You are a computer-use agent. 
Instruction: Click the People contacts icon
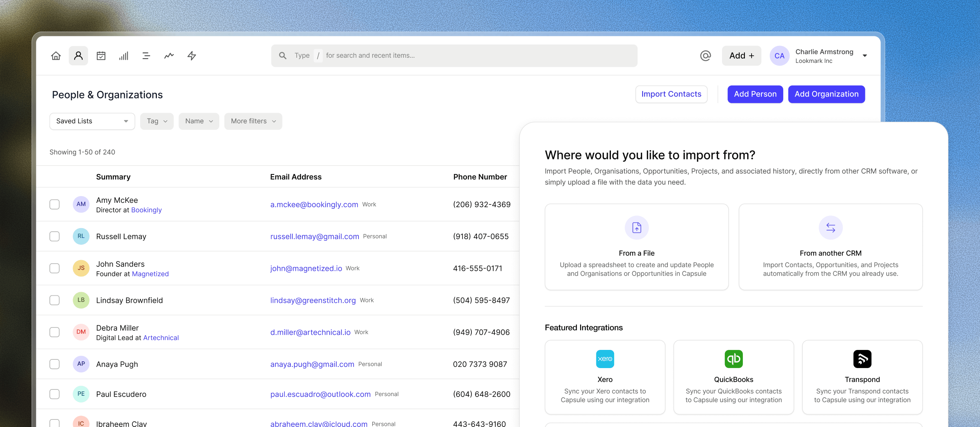click(x=78, y=56)
